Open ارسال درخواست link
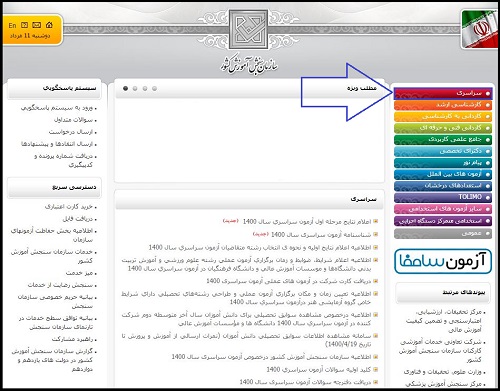Screen dimensions: 500x391 [71, 132]
